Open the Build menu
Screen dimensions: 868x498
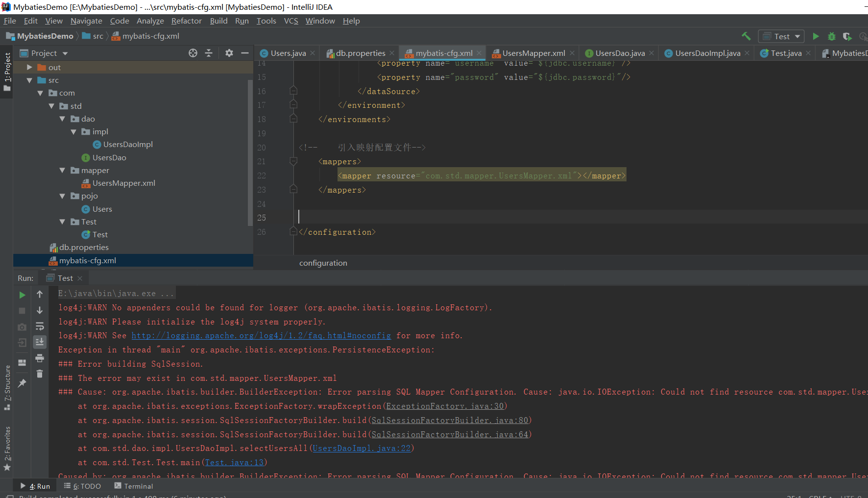(x=218, y=21)
